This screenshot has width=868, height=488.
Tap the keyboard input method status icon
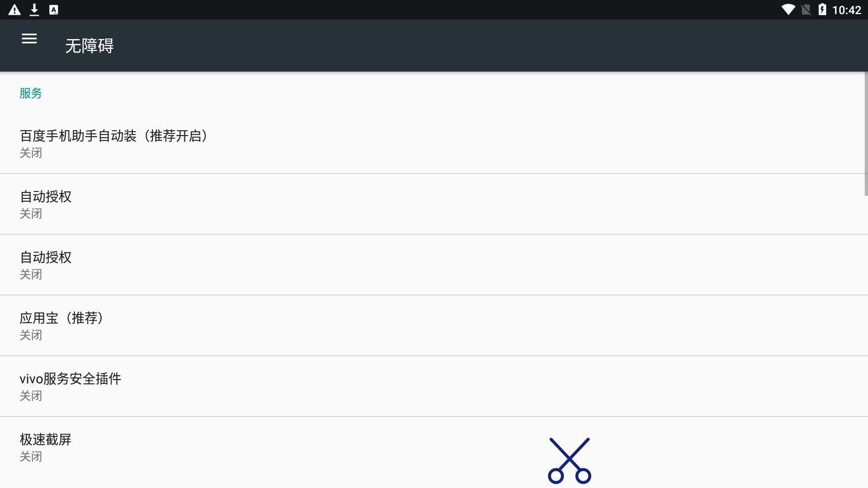click(x=54, y=10)
